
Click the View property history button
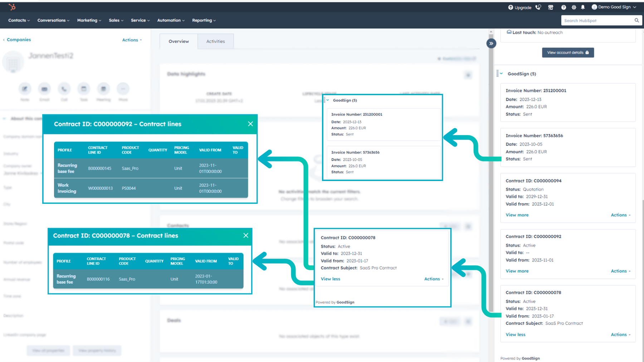click(97, 351)
